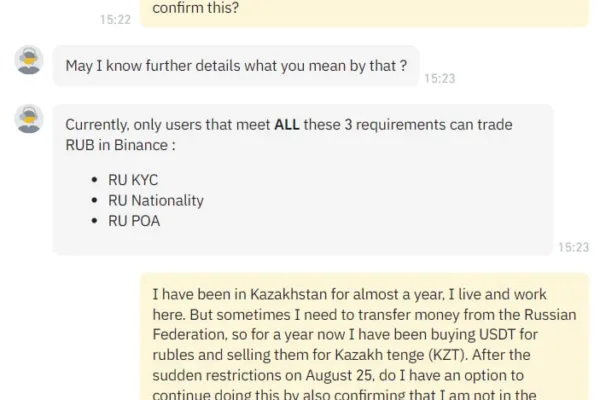The width and height of the screenshot is (600, 400).
Task: Click the 15:22 timestamp
Action: (115, 19)
